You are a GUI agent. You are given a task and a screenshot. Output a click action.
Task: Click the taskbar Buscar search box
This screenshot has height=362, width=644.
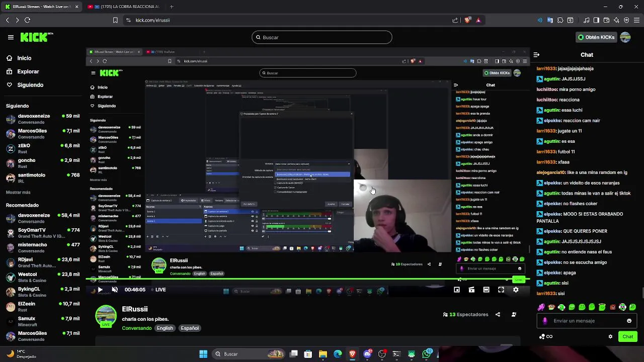click(x=249, y=354)
